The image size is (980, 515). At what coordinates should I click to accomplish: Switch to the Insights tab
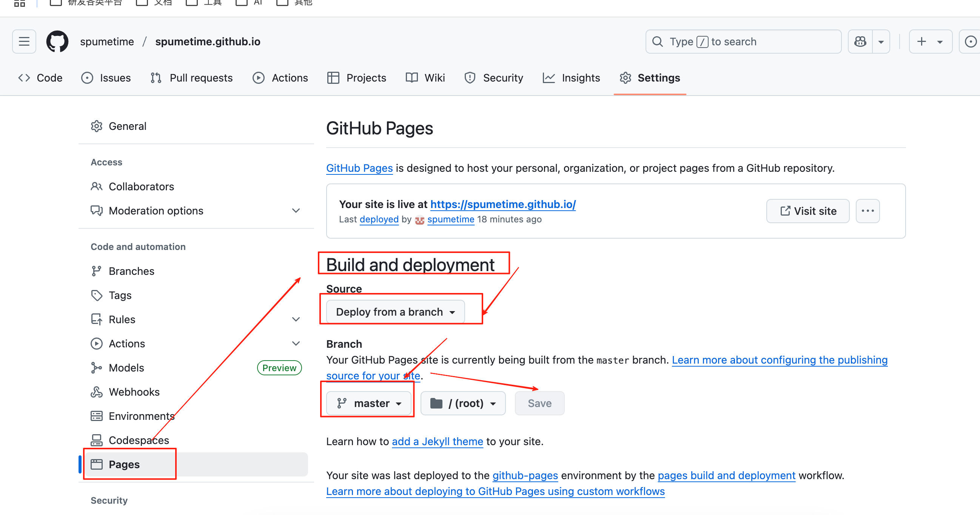[580, 78]
